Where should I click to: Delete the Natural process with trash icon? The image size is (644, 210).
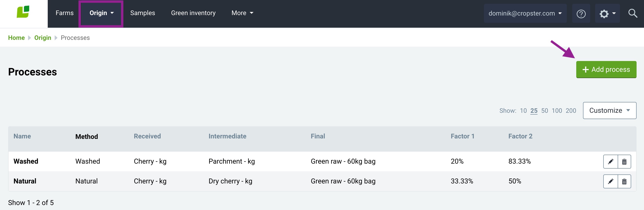click(624, 181)
